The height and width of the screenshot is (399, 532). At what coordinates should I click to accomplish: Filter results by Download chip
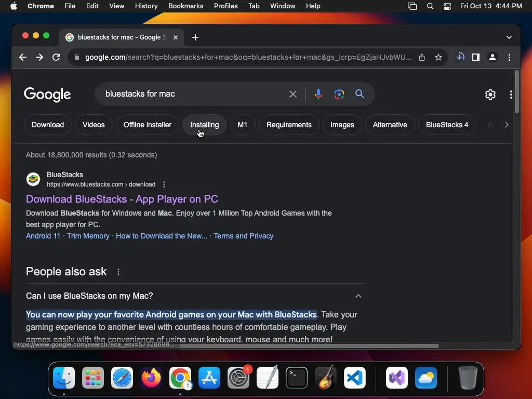[x=48, y=125]
